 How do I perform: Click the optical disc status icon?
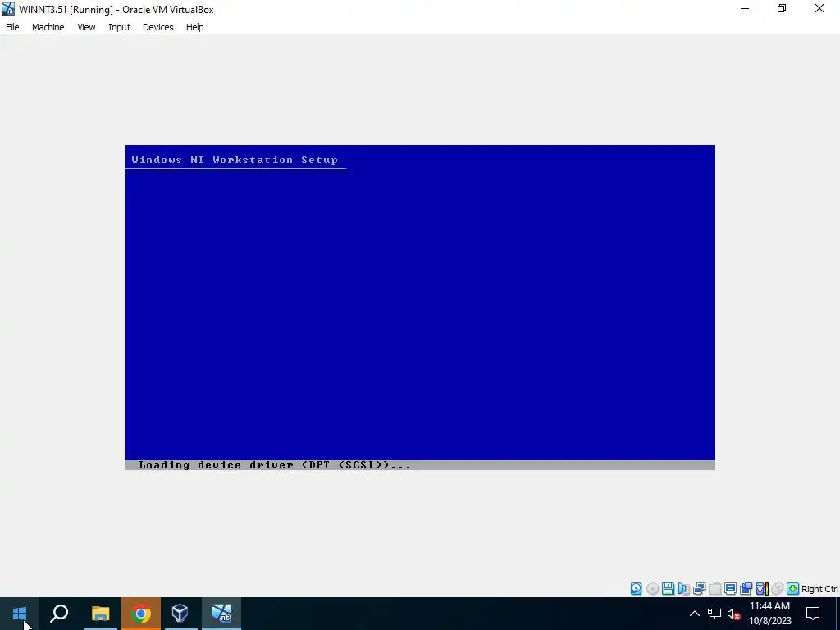coord(652,589)
